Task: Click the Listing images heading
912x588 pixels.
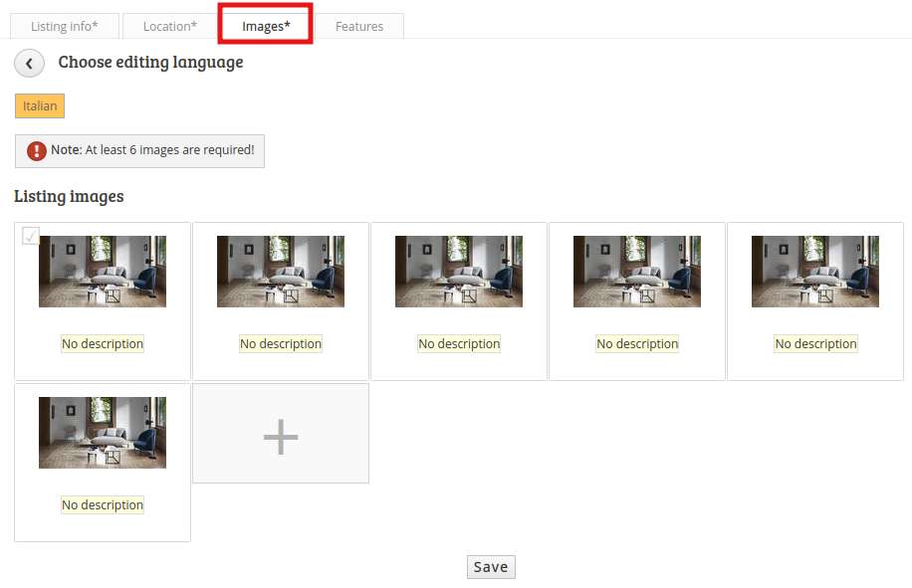Action: 69,196
